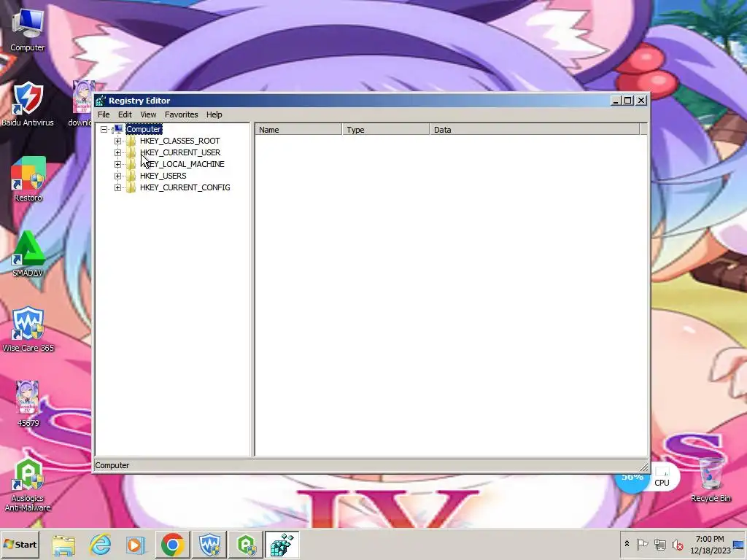Expand HKEY_LOCAL_MACHINE key

point(117,164)
